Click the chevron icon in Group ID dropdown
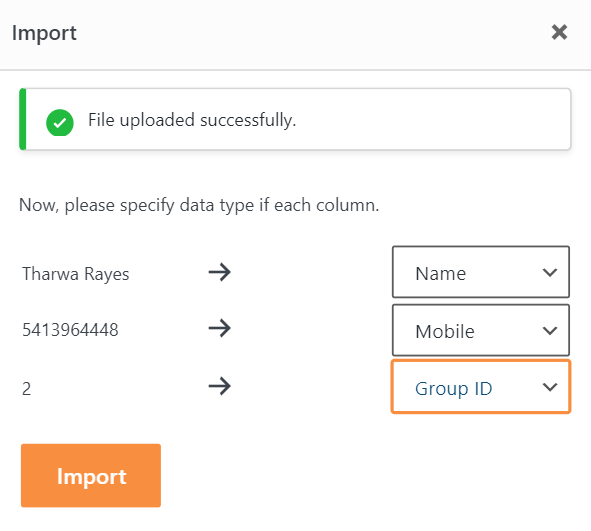Viewport: 591px width, 531px height. click(550, 387)
